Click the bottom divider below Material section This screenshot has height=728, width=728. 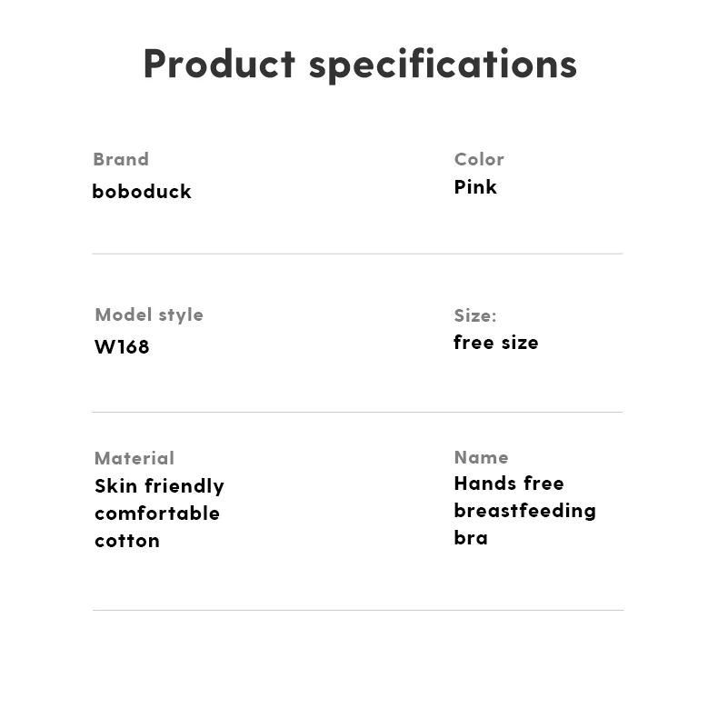(x=357, y=610)
